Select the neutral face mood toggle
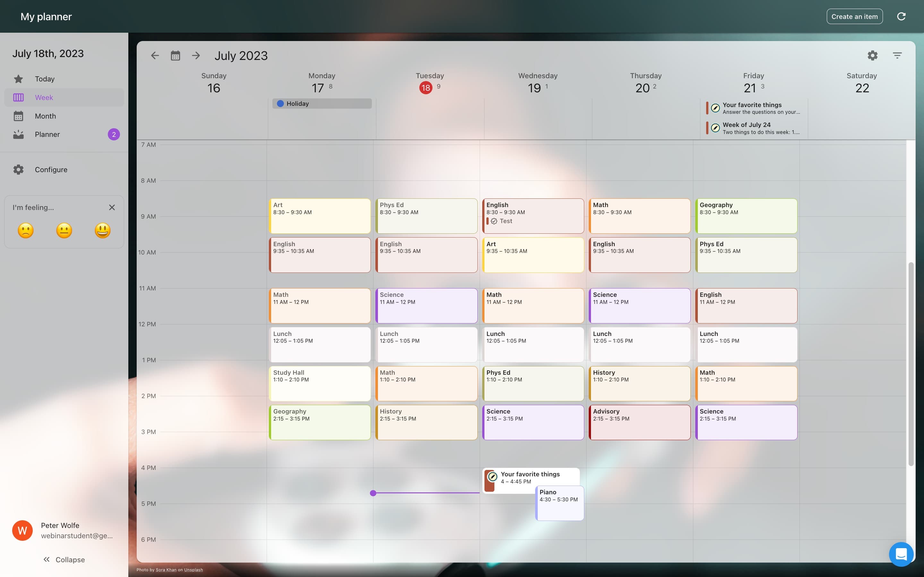The width and height of the screenshot is (924, 577). pyautogui.click(x=64, y=231)
